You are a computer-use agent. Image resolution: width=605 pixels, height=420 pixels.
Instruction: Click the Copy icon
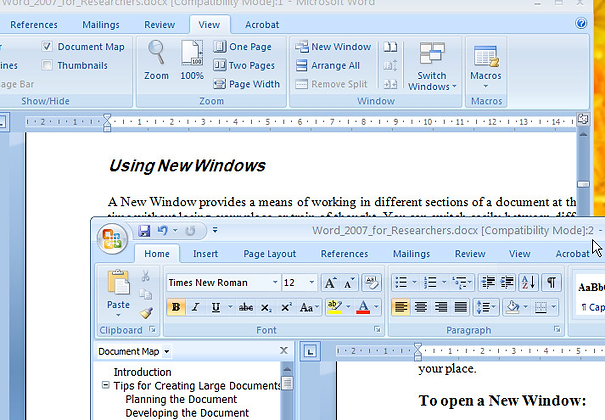[x=145, y=294]
